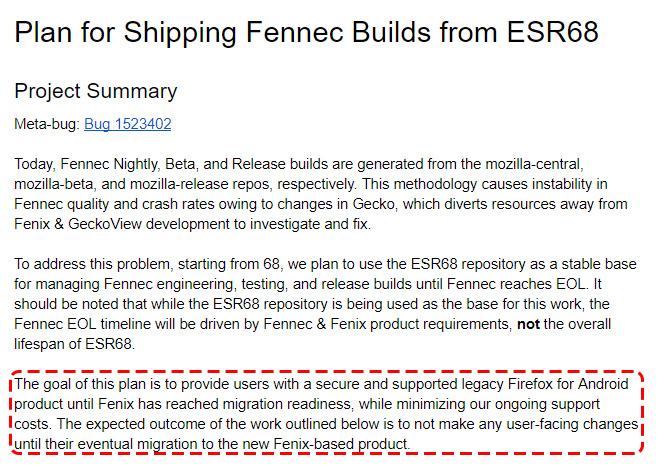Image resolution: width=671 pixels, height=468 pixels.
Task: Click the phrase 'lifespan of ESR68'
Action: coord(73,344)
